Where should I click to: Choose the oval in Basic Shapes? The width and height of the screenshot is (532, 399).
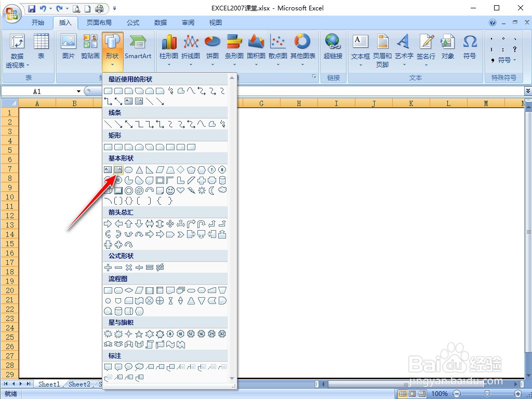coord(129,170)
